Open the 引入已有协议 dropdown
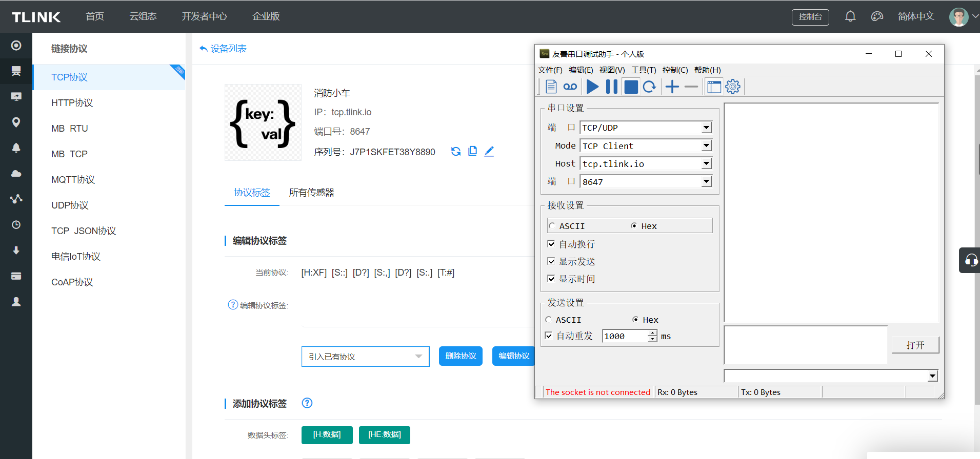The image size is (980, 459). 365,357
